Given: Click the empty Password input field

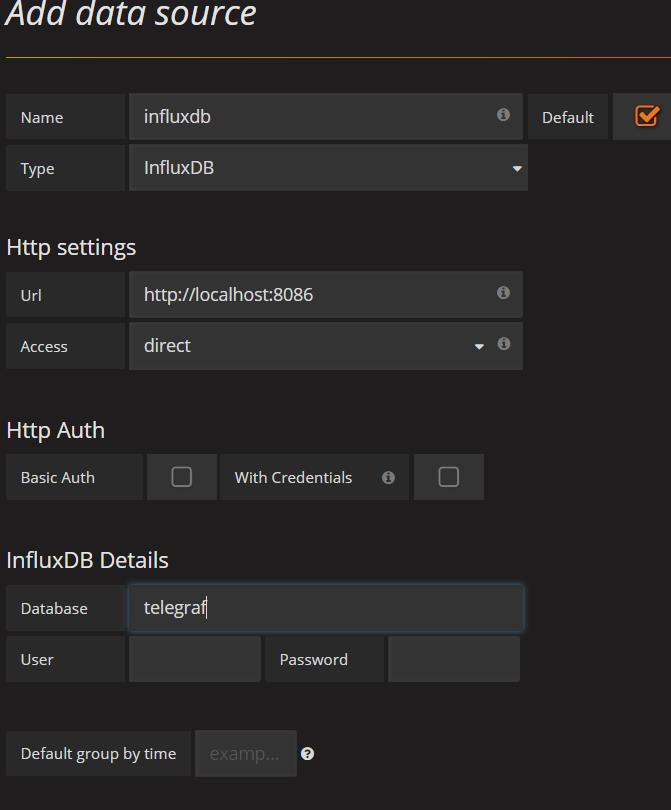Looking at the screenshot, I should point(454,659).
